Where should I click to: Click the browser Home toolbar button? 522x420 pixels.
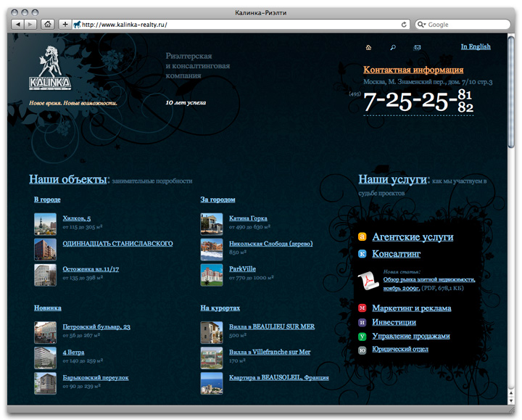pyautogui.click(x=47, y=24)
